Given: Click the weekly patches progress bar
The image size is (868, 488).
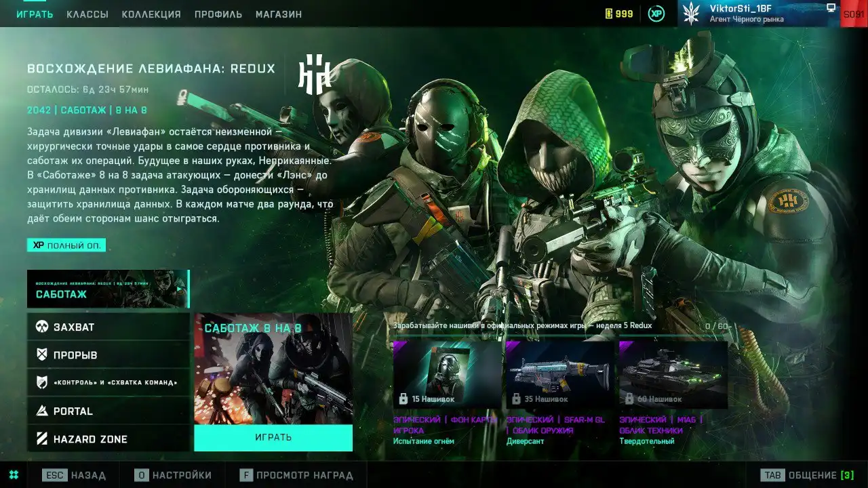Looking at the screenshot, I should coord(561,336).
